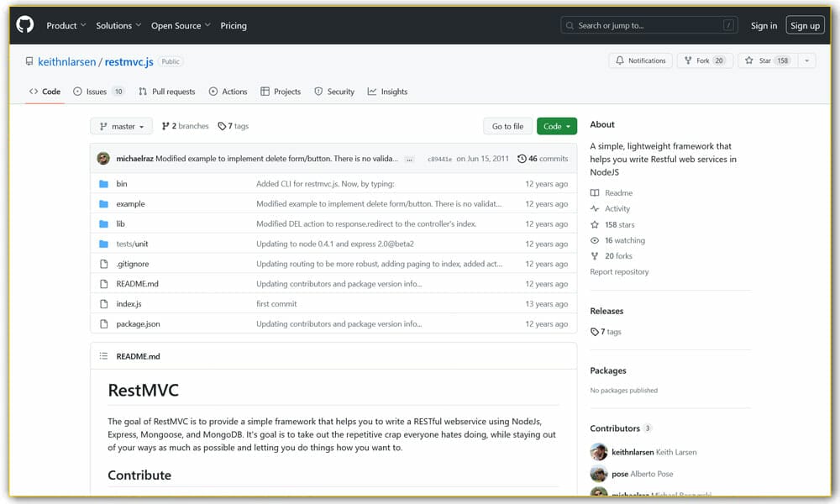This screenshot has width=840, height=504.
Task: Open the README outline list icon
Action: pyautogui.click(x=104, y=356)
